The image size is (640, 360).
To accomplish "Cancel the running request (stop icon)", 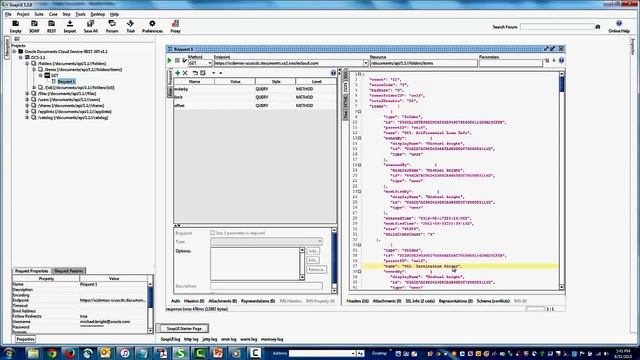I will 177,60.
